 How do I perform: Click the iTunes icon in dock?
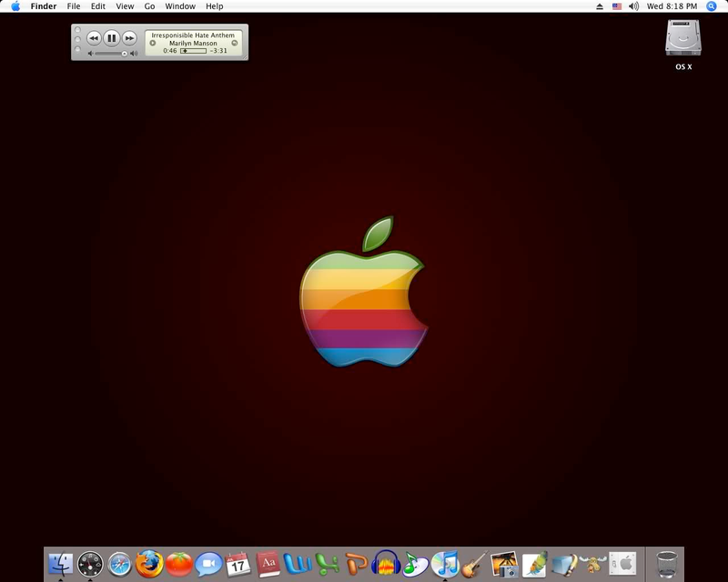click(445, 564)
